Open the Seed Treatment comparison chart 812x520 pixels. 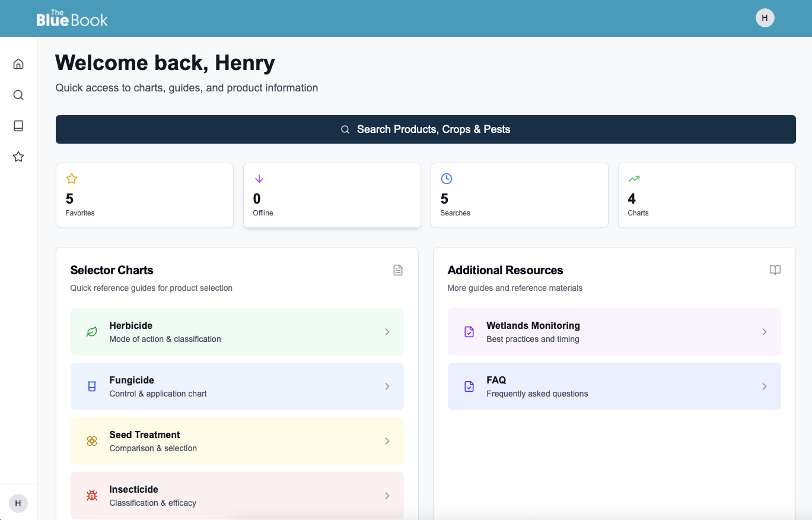237,441
